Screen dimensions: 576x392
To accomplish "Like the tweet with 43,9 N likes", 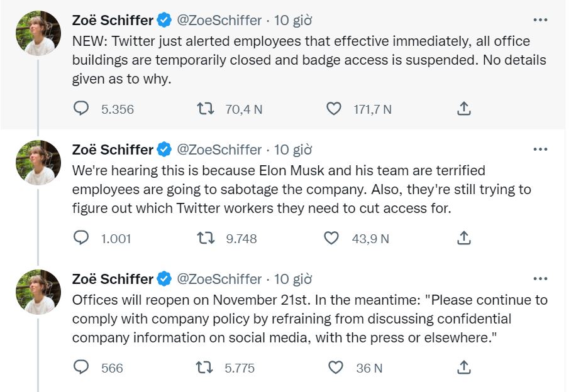I will click(331, 239).
